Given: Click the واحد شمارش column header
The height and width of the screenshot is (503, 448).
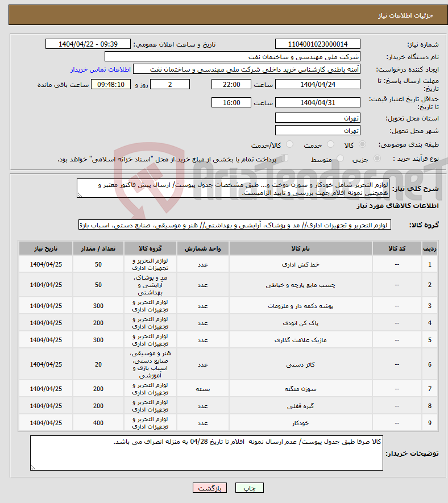Looking at the screenshot, I should click(x=203, y=248).
